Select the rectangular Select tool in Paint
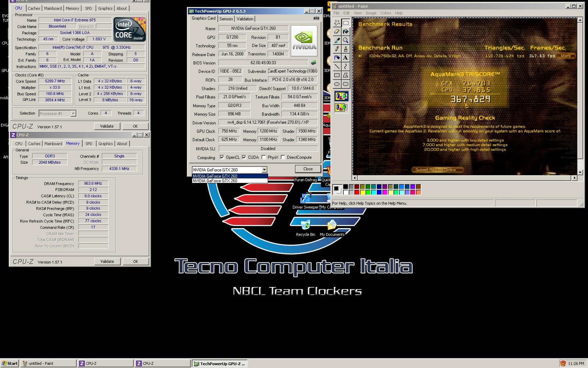This screenshot has height=368, width=588. click(x=345, y=23)
